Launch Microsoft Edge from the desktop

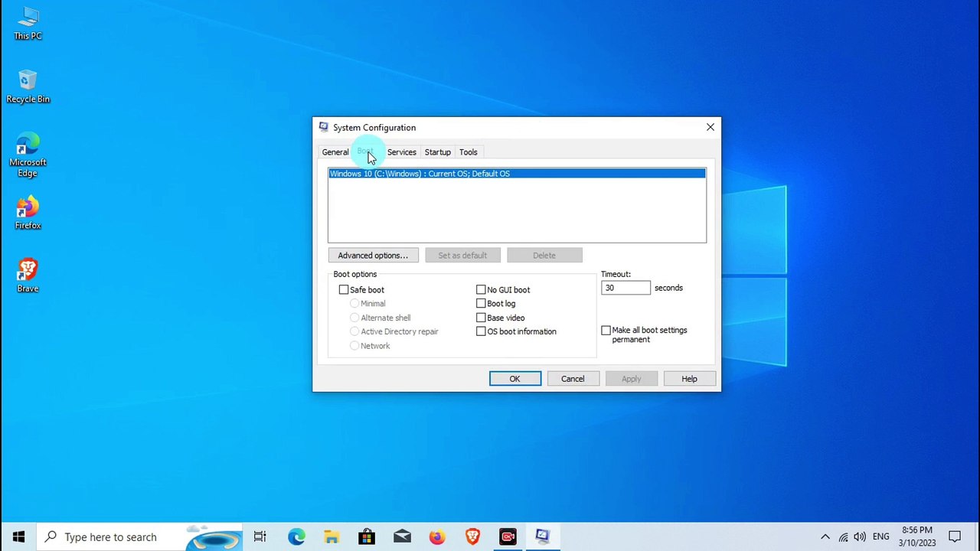[28, 155]
